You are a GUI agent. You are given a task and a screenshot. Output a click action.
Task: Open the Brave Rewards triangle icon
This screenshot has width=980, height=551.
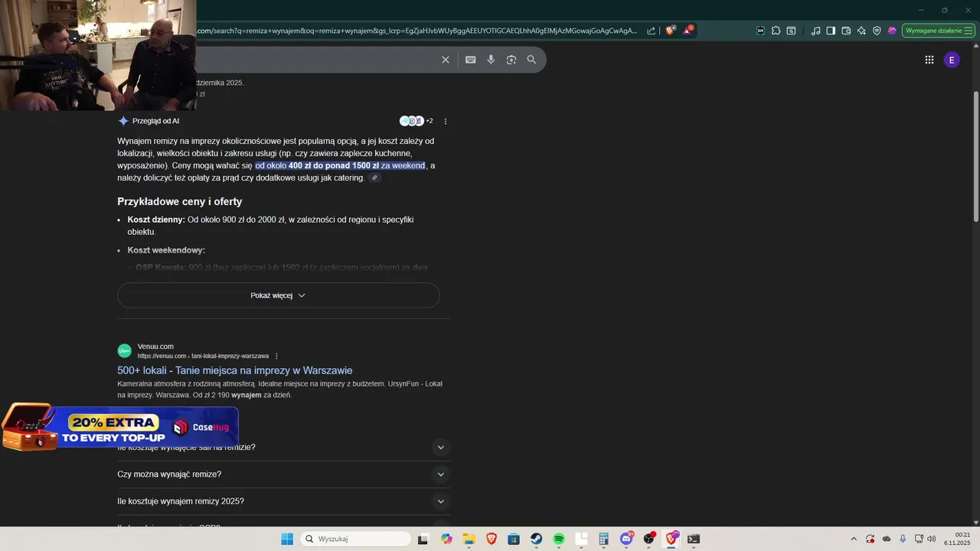pyautogui.click(x=688, y=31)
